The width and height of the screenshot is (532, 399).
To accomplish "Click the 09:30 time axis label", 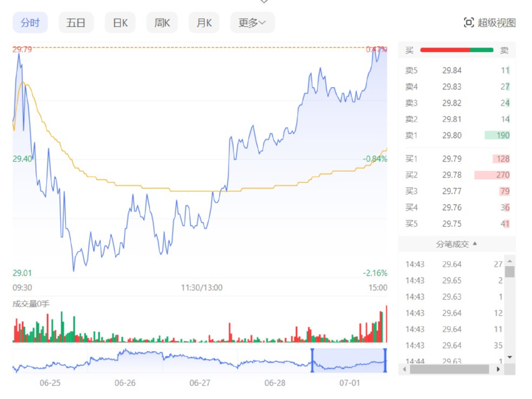I will coord(22,288).
